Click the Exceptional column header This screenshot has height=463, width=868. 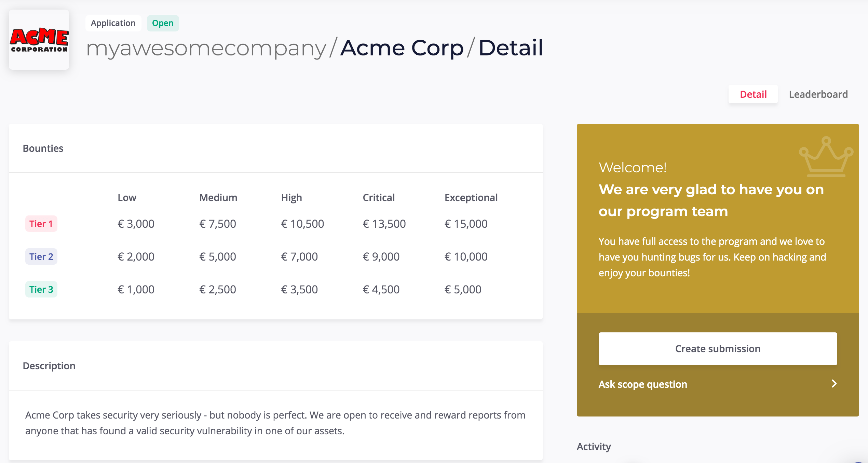pos(471,198)
